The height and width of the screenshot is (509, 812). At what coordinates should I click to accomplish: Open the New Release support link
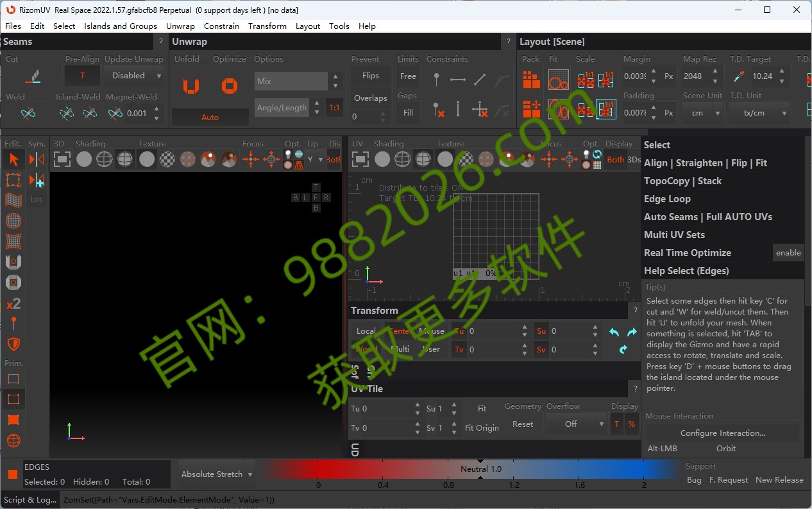779,479
